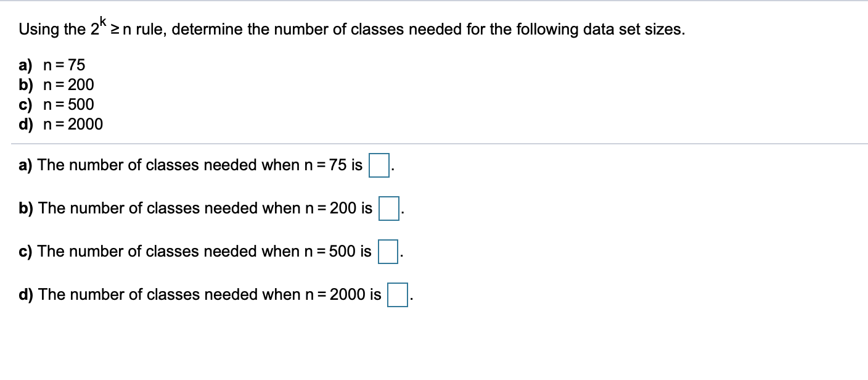This screenshot has height=380, width=868.
Task: Click the answer box for n = 2000
Action: (x=397, y=294)
